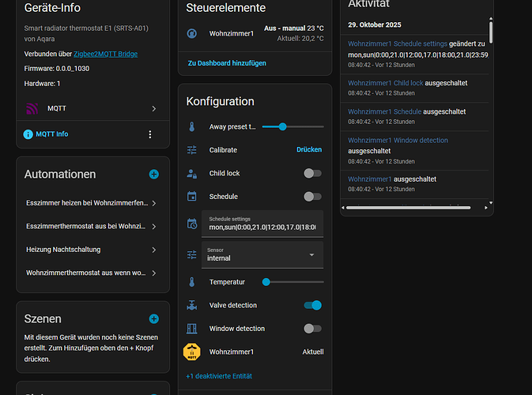Click Zu Dashboard hinzufügen
The image size is (532, 395).
(x=227, y=63)
